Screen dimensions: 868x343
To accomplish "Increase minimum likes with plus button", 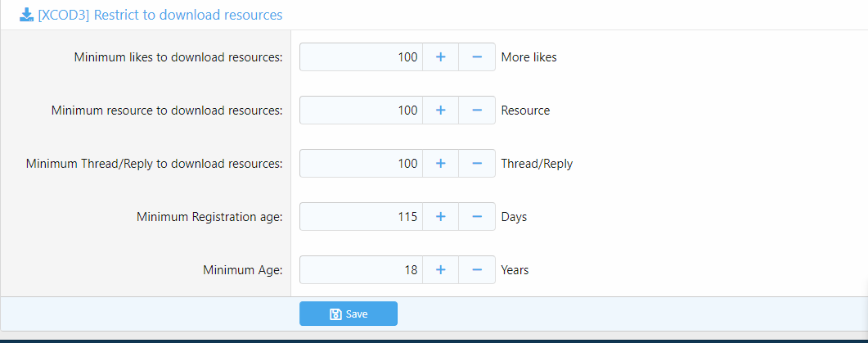I will click(440, 57).
